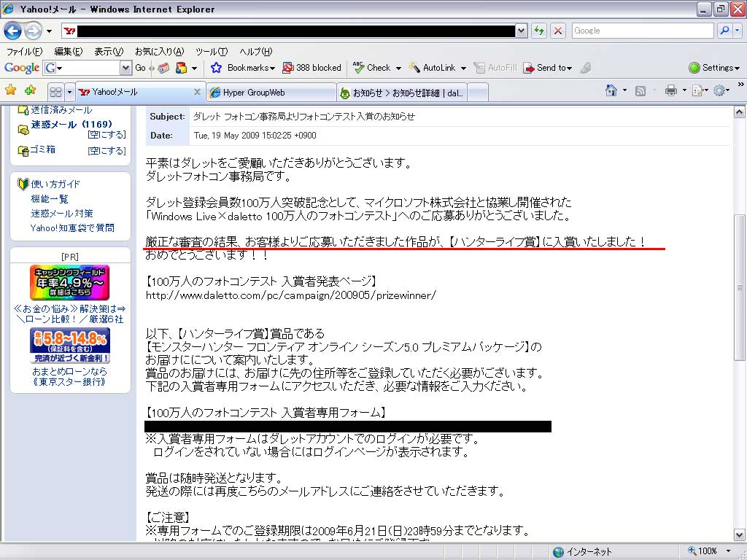Open the ファイル(F) menu
This screenshot has height=560, width=747.
point(24,52)
